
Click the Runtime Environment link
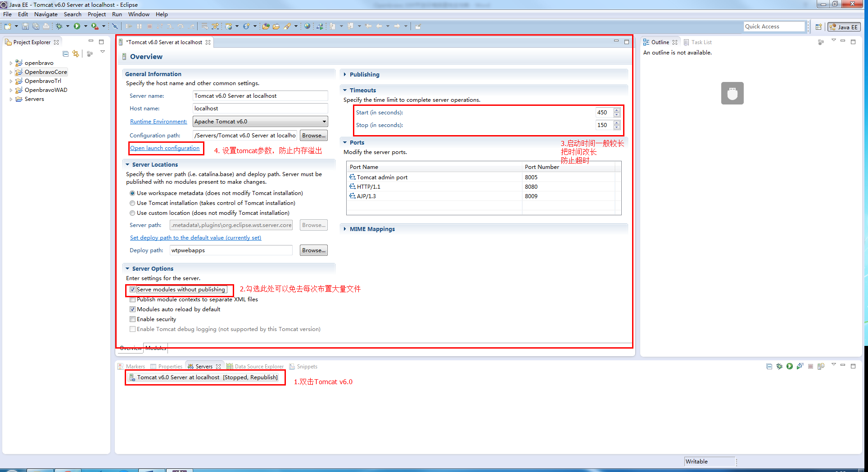(x=158, y=122)
